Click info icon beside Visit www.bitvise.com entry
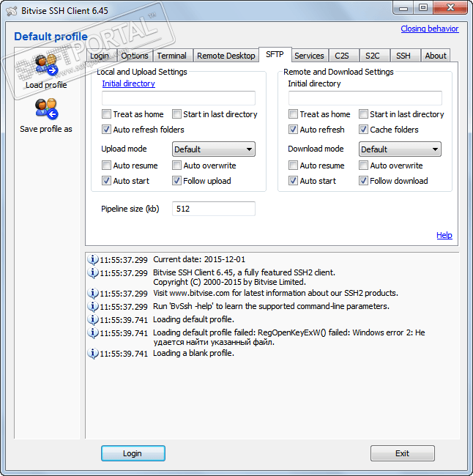 93,293
